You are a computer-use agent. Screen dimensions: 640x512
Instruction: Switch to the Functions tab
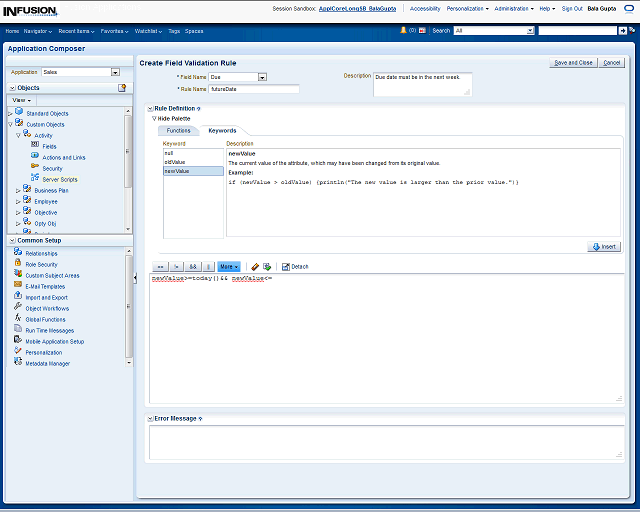tap(178, 130)
